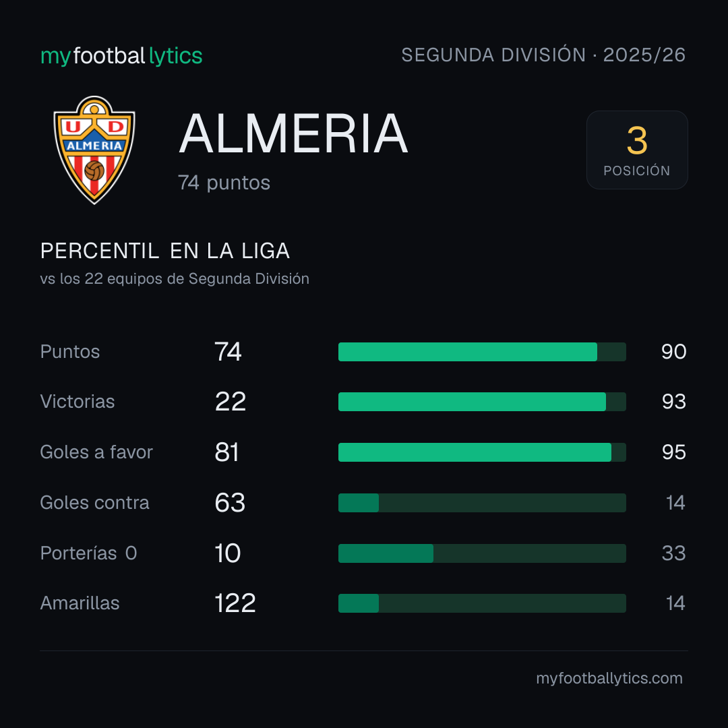Open the myfootballytics.com footer link
Screen dimensions: 728x728
click(x=609, y=678)
